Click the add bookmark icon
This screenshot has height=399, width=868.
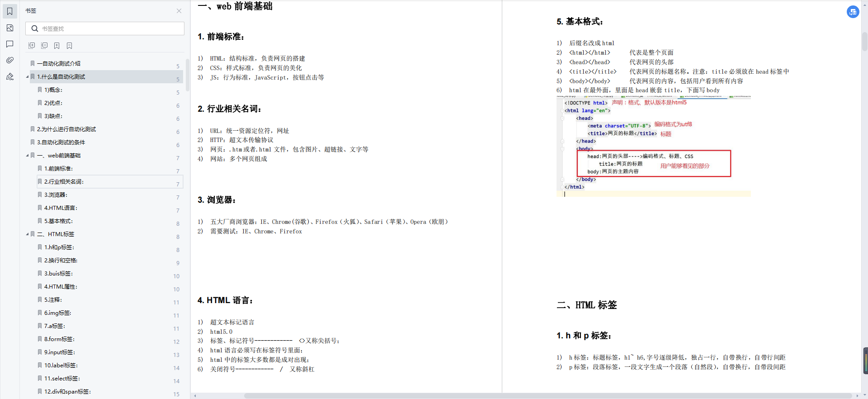point(57,46)
